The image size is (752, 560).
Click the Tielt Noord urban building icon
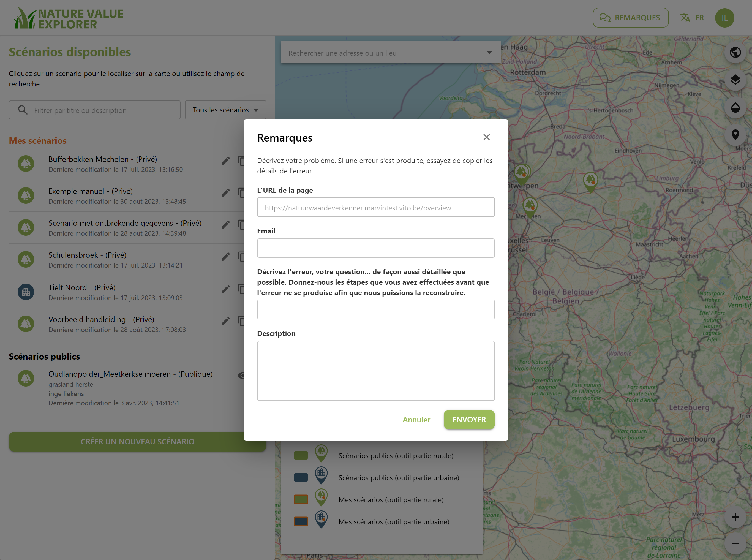pyautogui.click(x=26, y=292)
